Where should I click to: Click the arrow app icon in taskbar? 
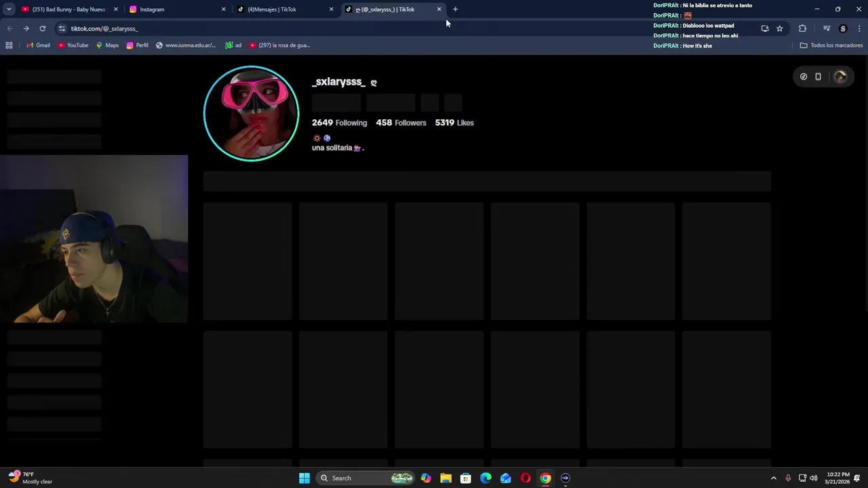(566, 478)
